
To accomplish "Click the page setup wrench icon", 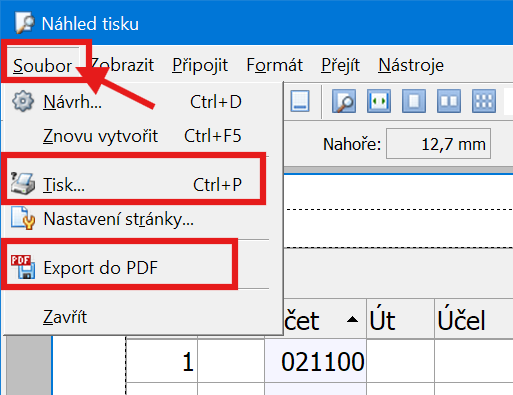I will (x=23, y=218).
